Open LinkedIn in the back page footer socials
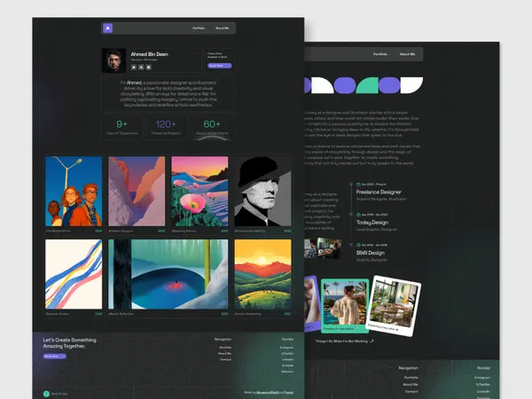This screenshot has height=399, width=532. point(483,392)
